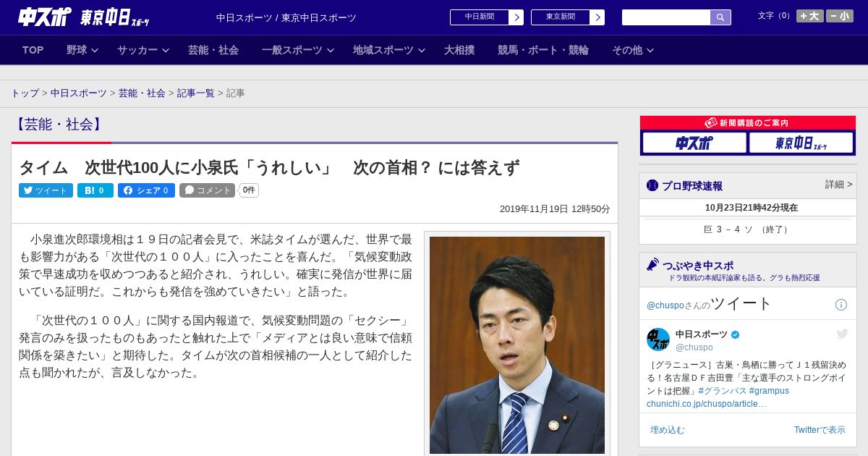Screen dimensions: 868x456
Task: Click the 中日スポーツ / 東京中日スポーツ header text
Action: pyautogui.click(x=286, y=18)
